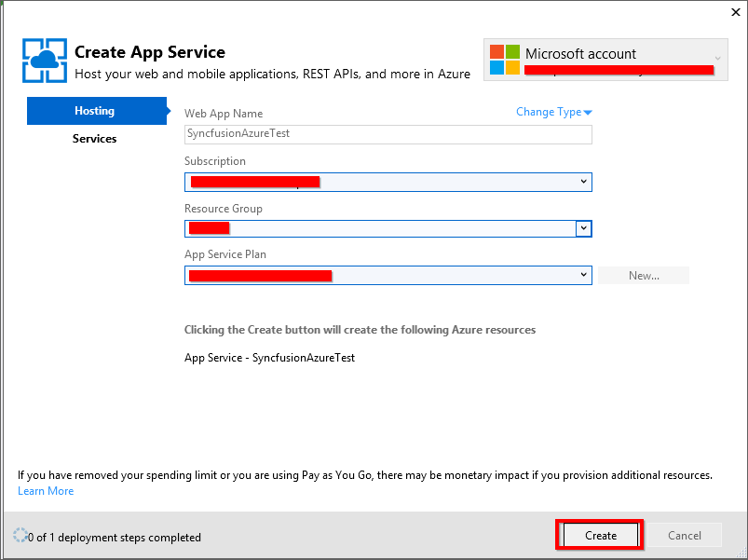Close the Create App Service dialog
Image resolution: width=748 pixels, height=560 pixels.
(735, 12)
